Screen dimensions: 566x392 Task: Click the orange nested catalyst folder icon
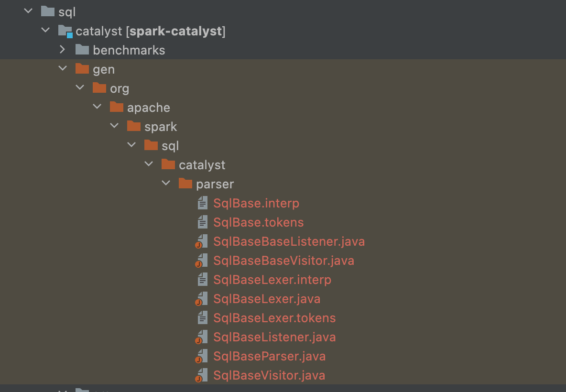(x=168, y=164)
